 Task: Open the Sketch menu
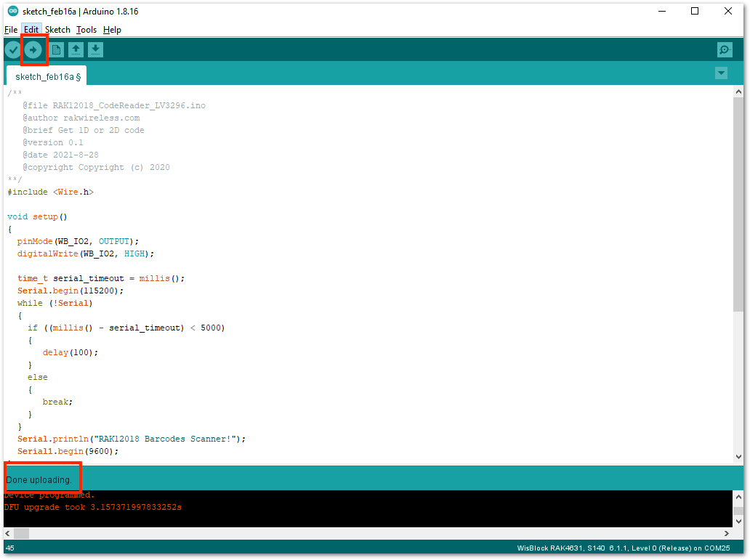58,30
